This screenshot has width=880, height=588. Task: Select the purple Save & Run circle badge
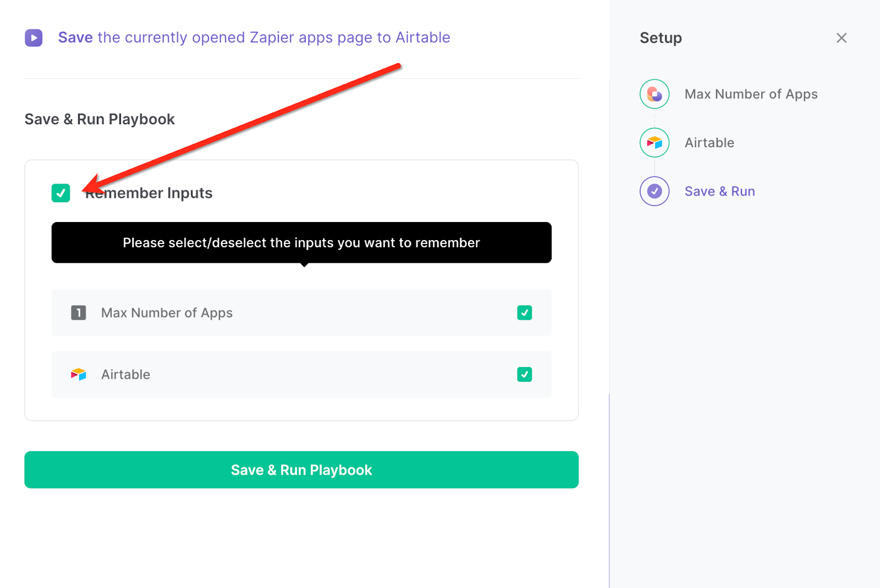click(x=654, y=191)
